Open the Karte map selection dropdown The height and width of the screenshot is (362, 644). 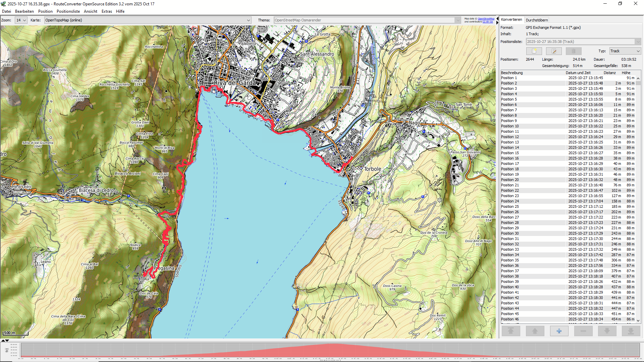[148, 20]
